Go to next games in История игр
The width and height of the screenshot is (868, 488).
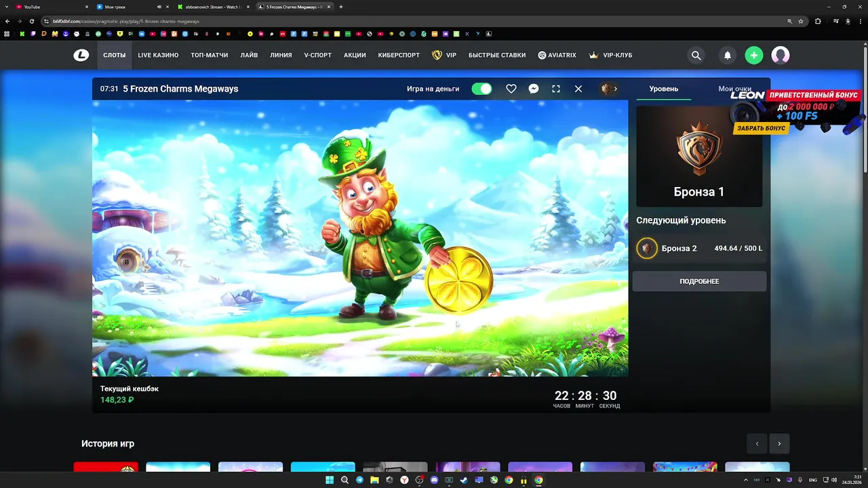[x=779, y=444]
